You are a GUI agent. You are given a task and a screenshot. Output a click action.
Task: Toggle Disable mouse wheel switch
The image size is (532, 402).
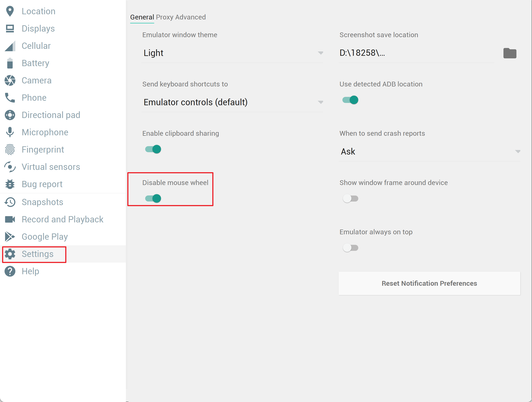[153, 198]
